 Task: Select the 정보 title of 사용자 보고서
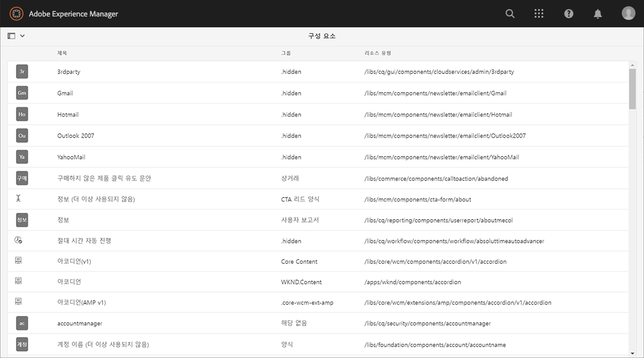[x=63, y=220]
